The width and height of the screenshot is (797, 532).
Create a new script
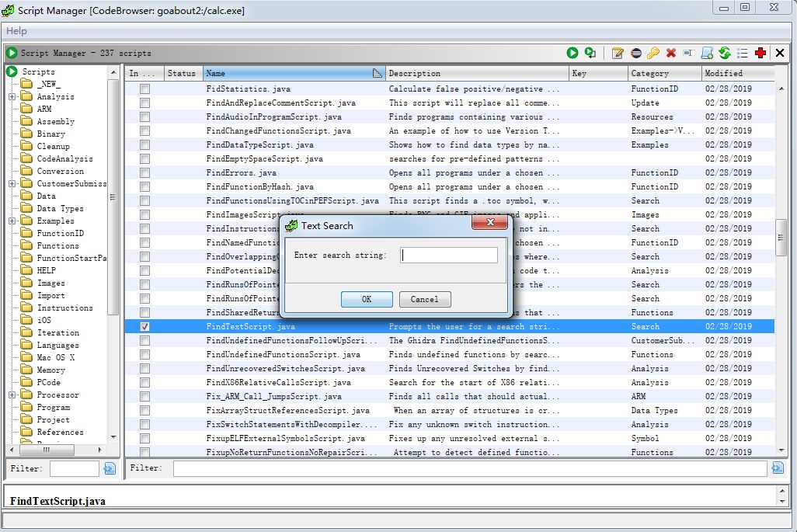[707, 53]
